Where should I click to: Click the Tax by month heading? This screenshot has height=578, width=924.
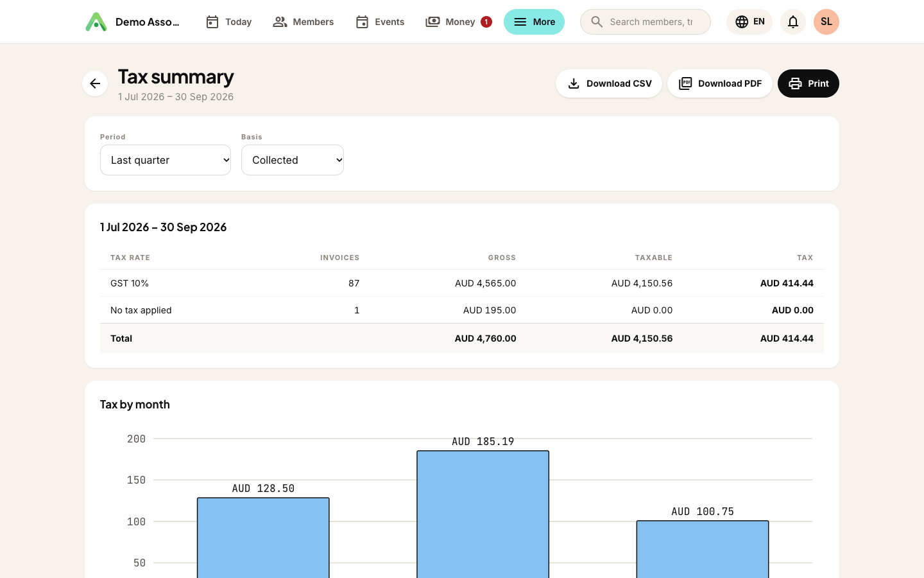135,404
